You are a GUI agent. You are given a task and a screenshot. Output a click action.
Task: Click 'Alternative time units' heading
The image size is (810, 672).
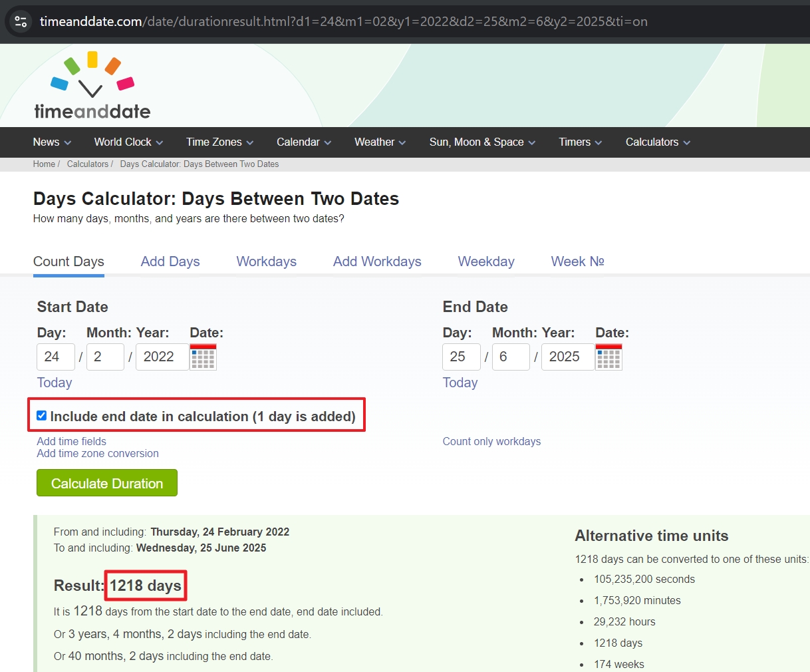(652, 536)
